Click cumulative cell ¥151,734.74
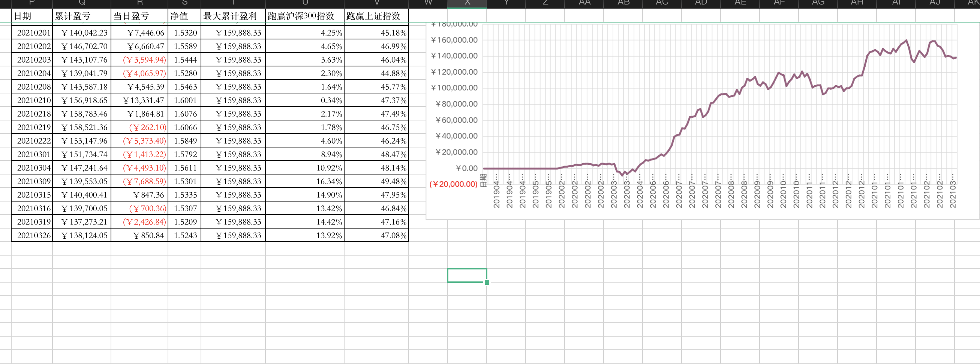The image size is (980, 364). coord(82,155)
